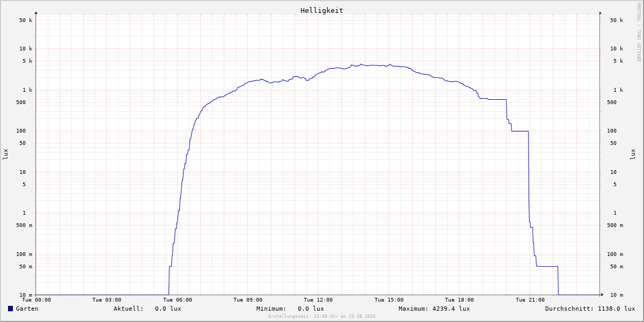Screen dimensions: 644x322
Task: Click the RRDTOOL / TOBI OETIKER watermark
Action: (639, 32)
